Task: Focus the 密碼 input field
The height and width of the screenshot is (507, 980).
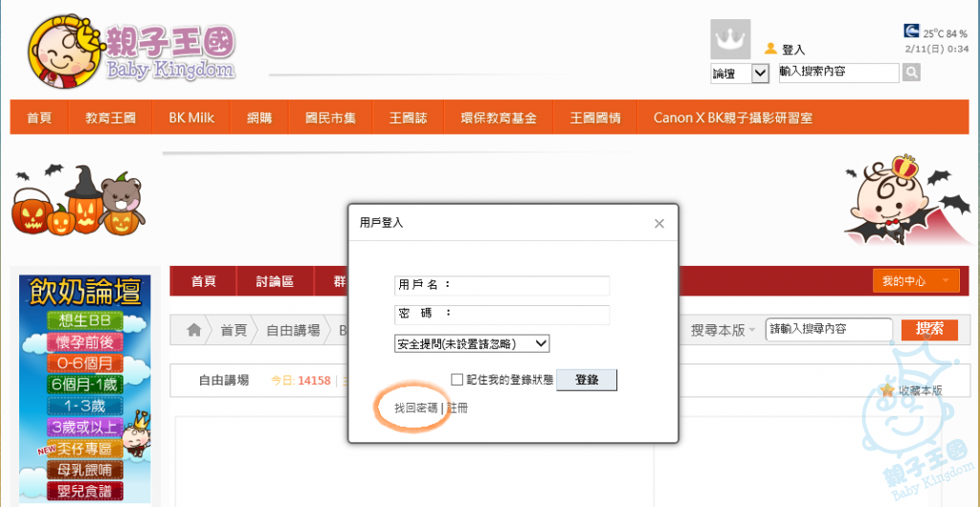Action: click(529, 315)
